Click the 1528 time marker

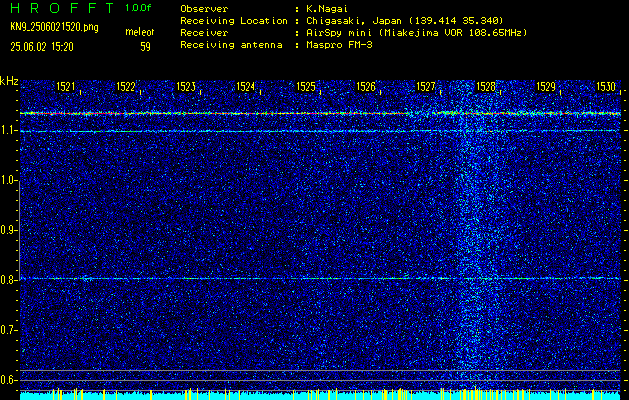[486, 86]
